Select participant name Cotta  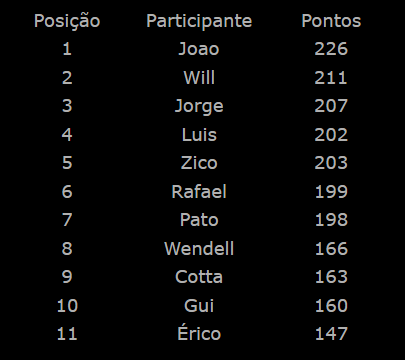point(199,277)
